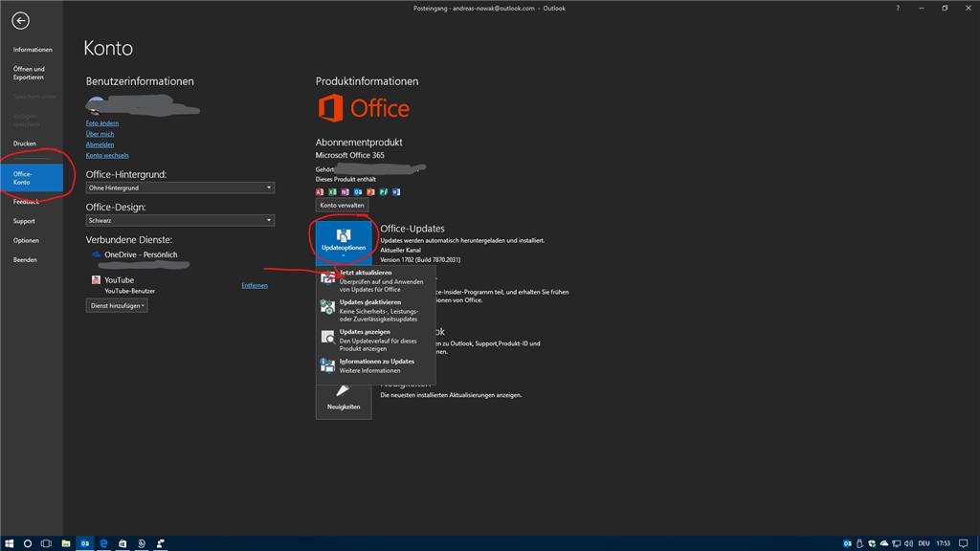Click the Excel product icon
980x551 pixels.
click(x=332, y=191)
